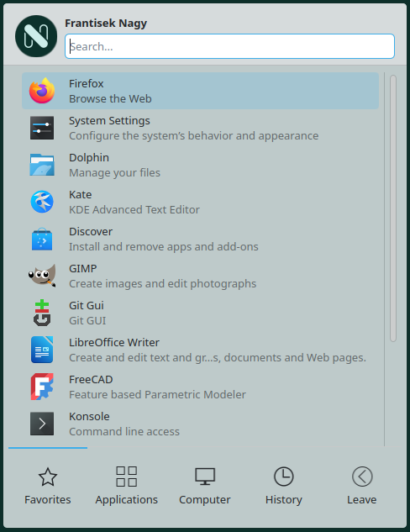
Task: Select the 'GIMP' entry title
Action: [83, 268]
